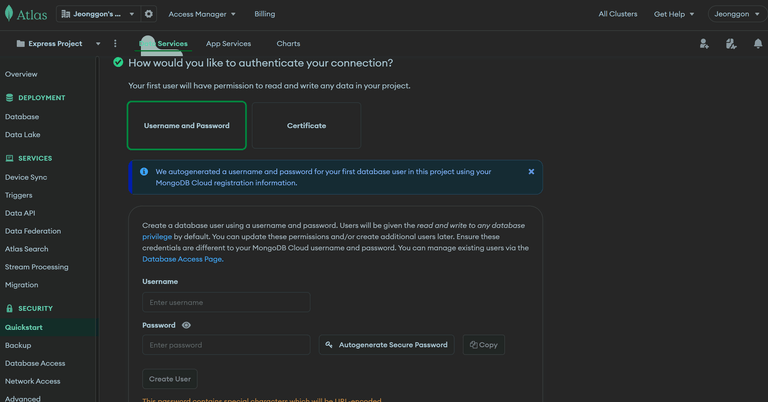
Task: Expand the Get Help menu
Action: (674, 14)
